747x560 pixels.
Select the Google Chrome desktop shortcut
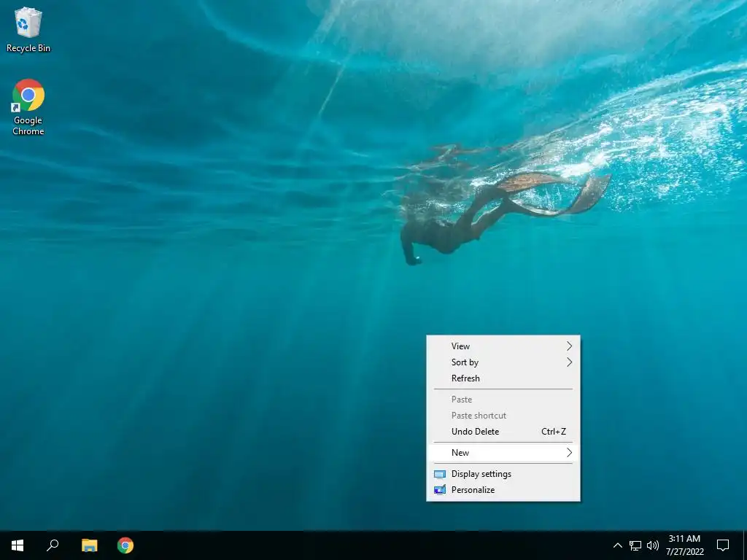(x=28, y=107)
